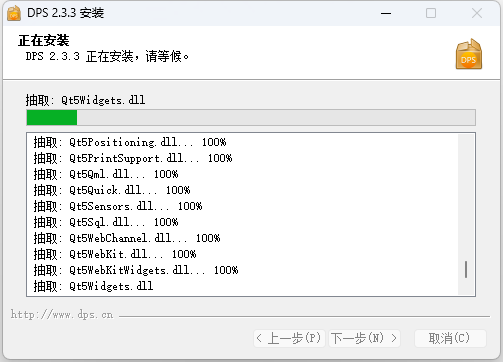Close the DPS 2.3.3 installer window
The image size is (503, 362).
pos(477,13)
